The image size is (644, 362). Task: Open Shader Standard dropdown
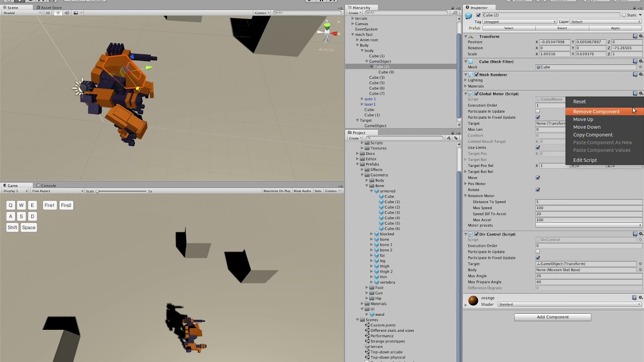coord(570,304)
